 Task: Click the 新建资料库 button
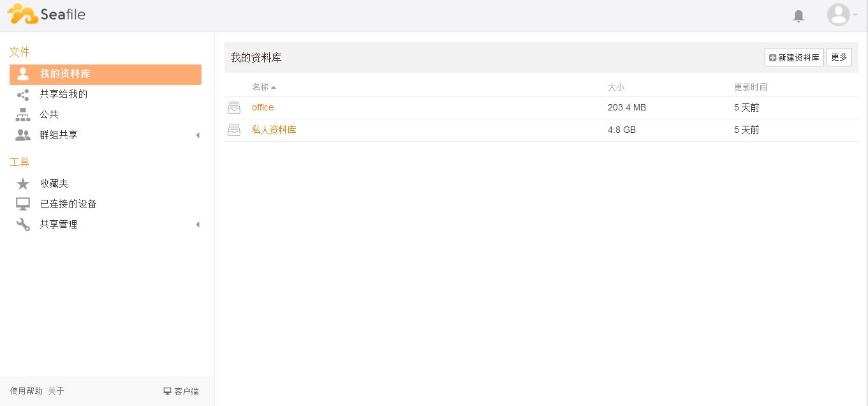point(794,57)
